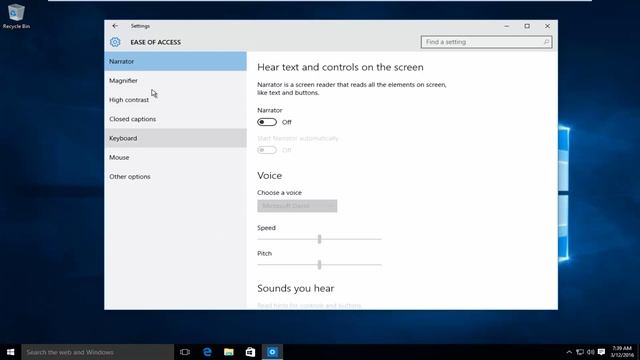Open the network status tray icon
Screen dimensions: 640x360
point(580,352)
